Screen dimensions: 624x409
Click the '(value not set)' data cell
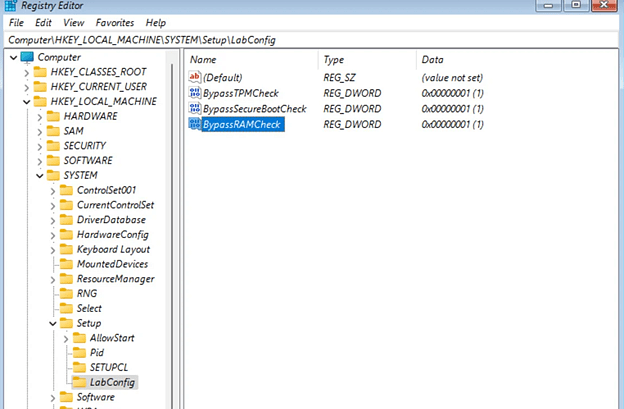(x=452, y=78)
